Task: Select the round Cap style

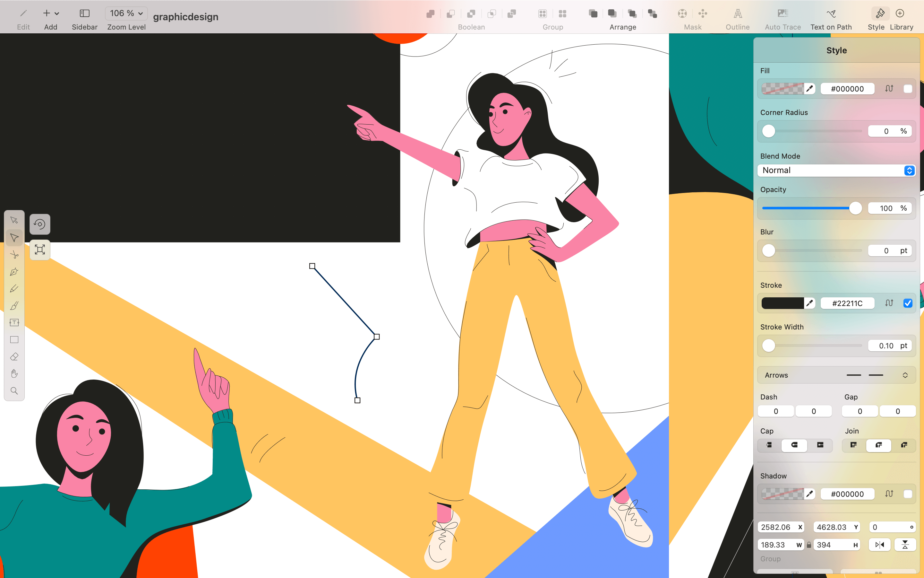Action: pos(794,445)
